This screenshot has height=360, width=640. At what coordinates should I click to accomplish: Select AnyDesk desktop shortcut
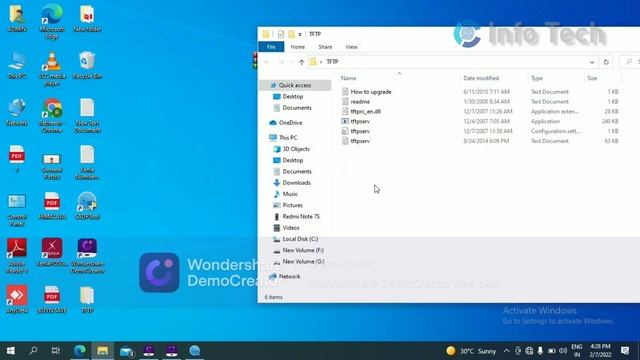[17, 299]
